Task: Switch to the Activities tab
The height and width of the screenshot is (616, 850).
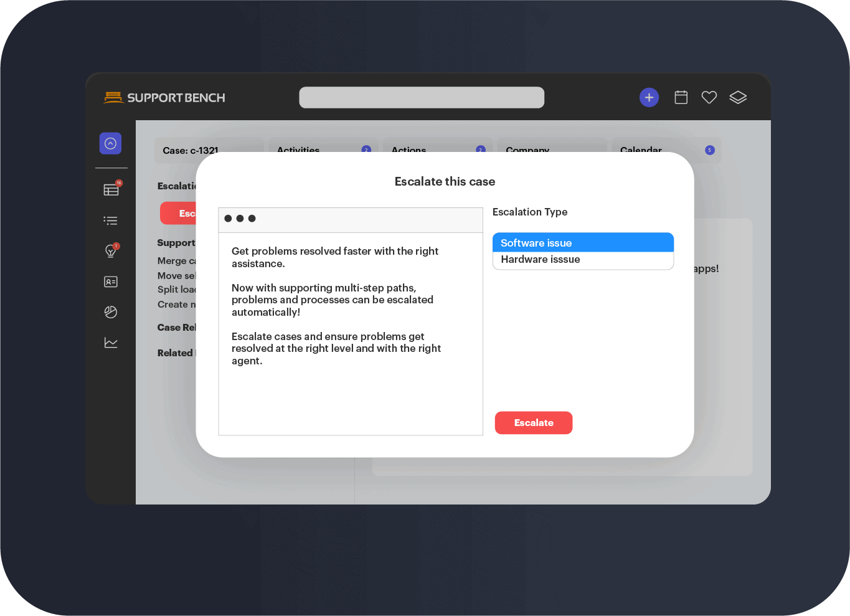Action: point(298,150)
